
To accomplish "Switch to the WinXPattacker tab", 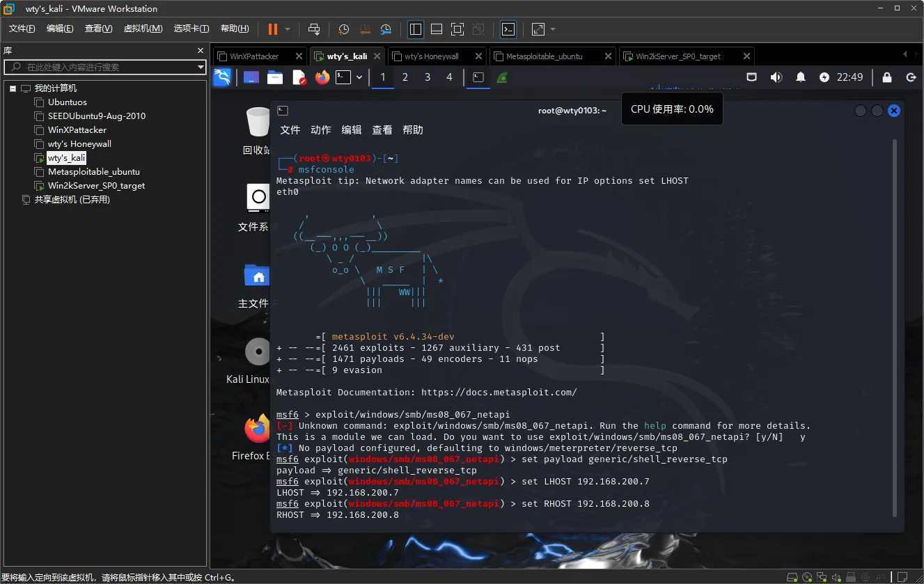I will click(254, 56).
